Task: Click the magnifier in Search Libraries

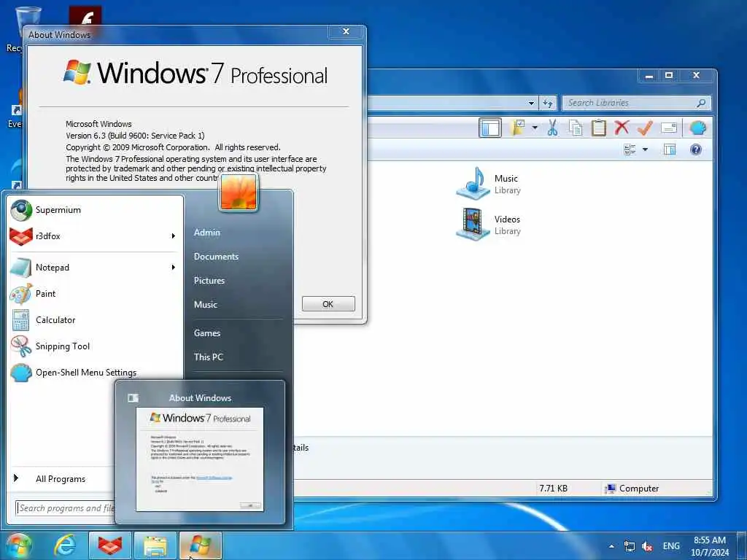Action: click(701, 103)
